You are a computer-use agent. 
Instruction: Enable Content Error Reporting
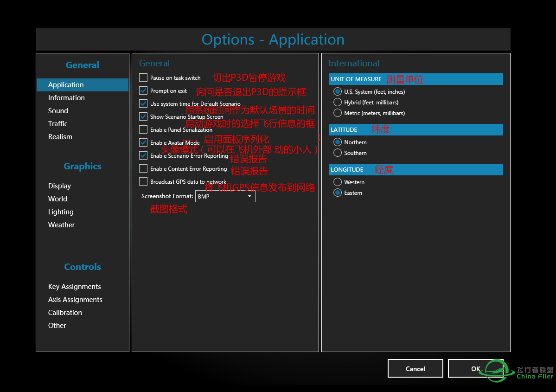click(x=143, y=168)
